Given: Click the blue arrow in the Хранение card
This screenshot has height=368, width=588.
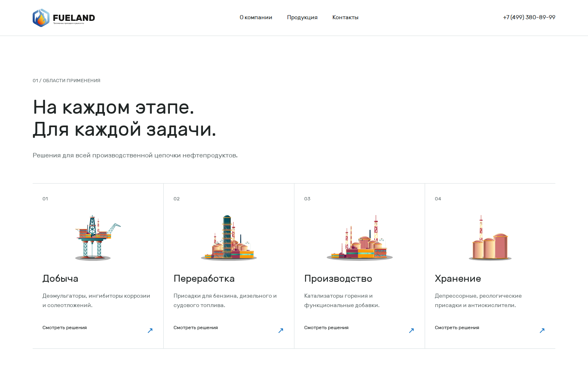Looking at the screenshot, I should 542,330.
